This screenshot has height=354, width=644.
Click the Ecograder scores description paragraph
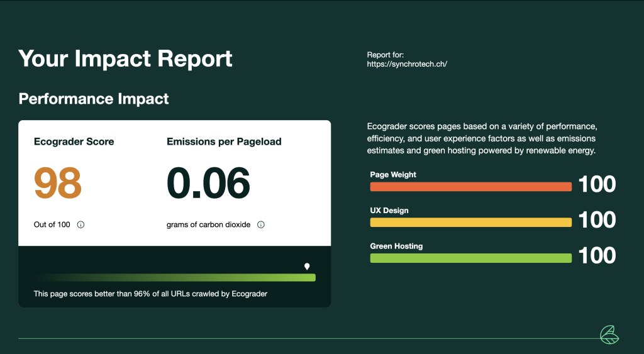point(482,138)
